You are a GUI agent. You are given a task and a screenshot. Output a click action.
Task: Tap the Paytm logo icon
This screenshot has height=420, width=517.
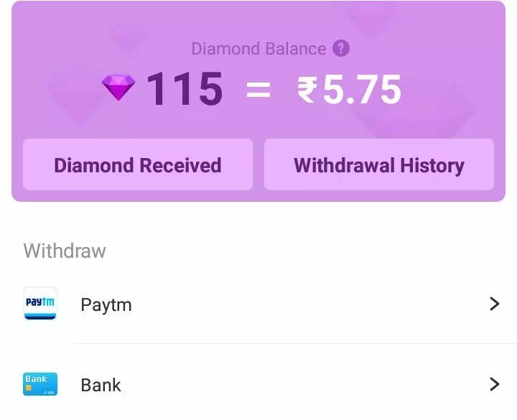click(x=40, y=304)
